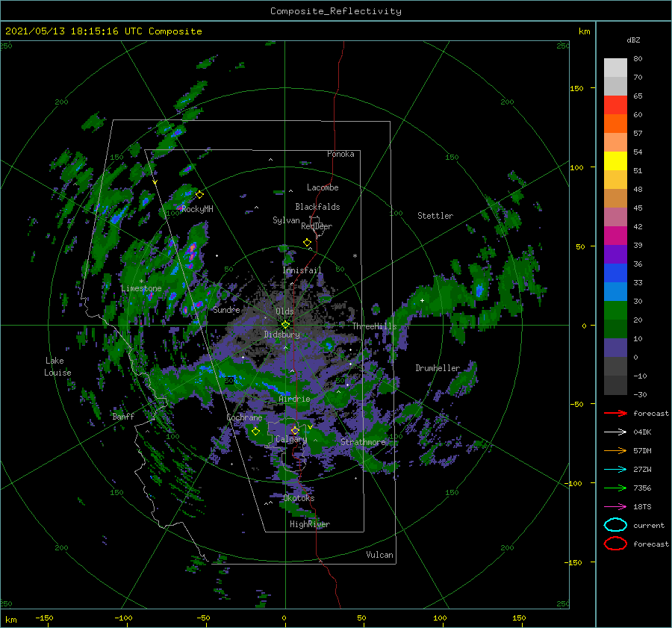The height and width of the screenshot is (628, 672).
Task: Click the Composite_Reflectivity title
Action: [x=336, y=11]
